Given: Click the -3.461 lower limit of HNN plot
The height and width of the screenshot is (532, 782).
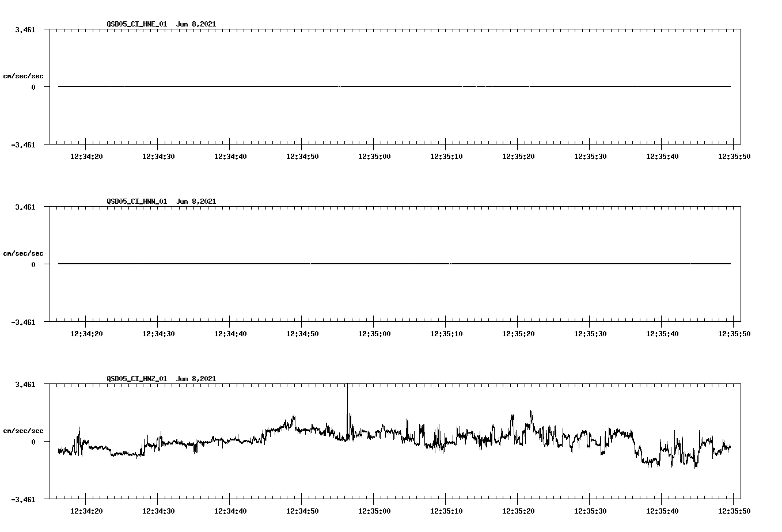Looking at the screenshot, I should click(23, 322).
